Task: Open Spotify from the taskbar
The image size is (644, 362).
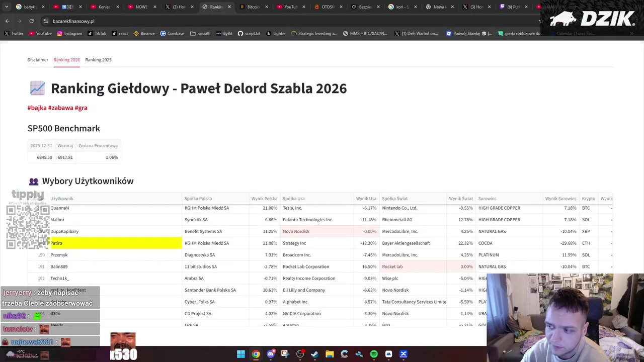Action: click(374, 354)
